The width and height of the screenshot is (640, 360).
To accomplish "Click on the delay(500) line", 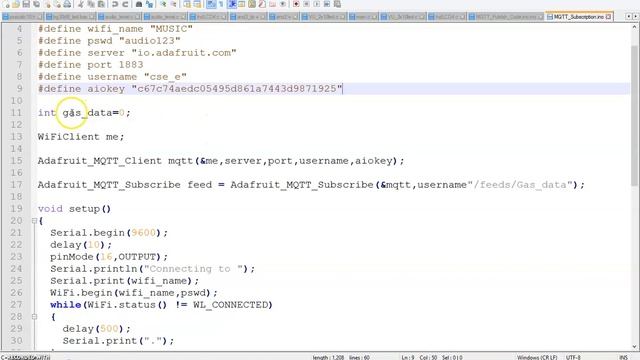I will 96,329.
